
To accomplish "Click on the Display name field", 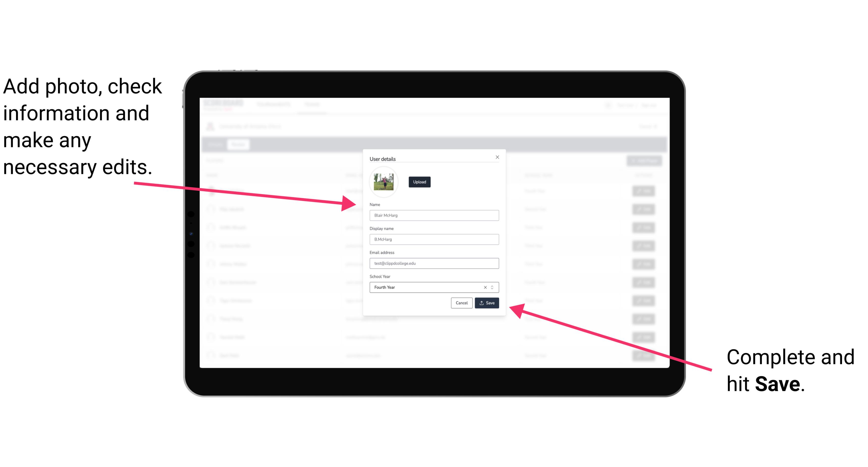I will tap(434, 239).
